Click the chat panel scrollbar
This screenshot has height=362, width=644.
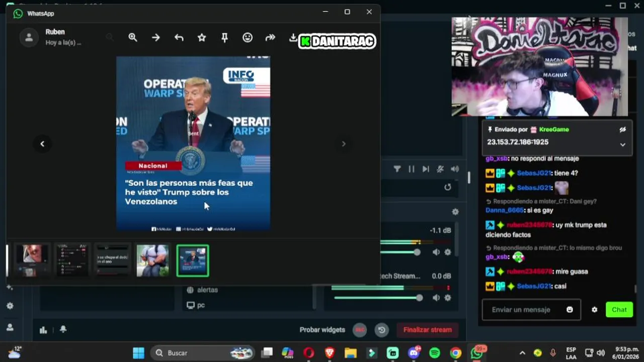635,289
